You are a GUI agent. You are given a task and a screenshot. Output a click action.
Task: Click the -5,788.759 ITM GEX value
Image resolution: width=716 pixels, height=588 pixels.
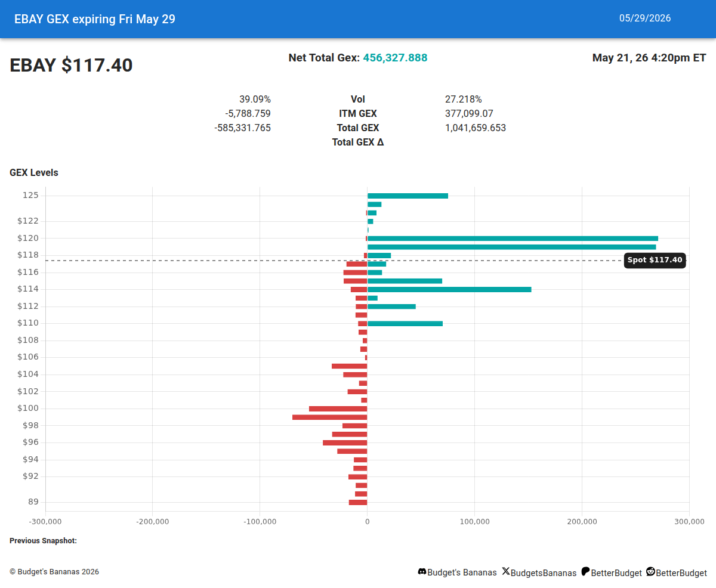(x=248, y=113)
